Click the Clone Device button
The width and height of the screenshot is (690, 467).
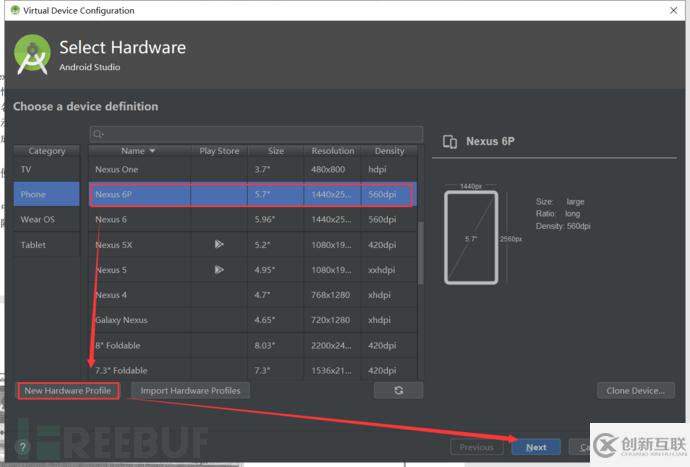tap(635, 390)
